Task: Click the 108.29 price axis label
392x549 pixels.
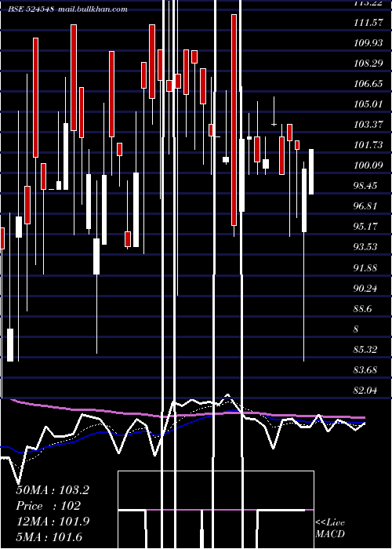Action: click(368, 64)
